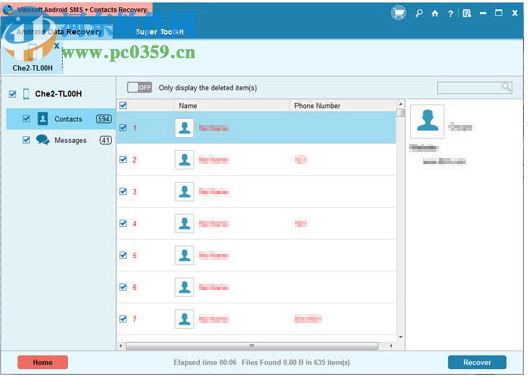Image resolution: width=528 pixels, height=378 pixels.
Task: Switch to Super Toolkit tab
Action: coord(160,32)
